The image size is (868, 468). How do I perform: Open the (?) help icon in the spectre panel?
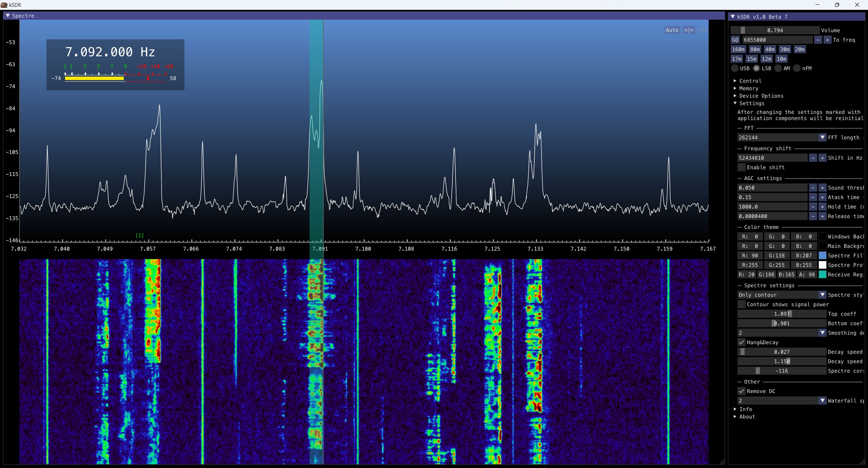702,30
